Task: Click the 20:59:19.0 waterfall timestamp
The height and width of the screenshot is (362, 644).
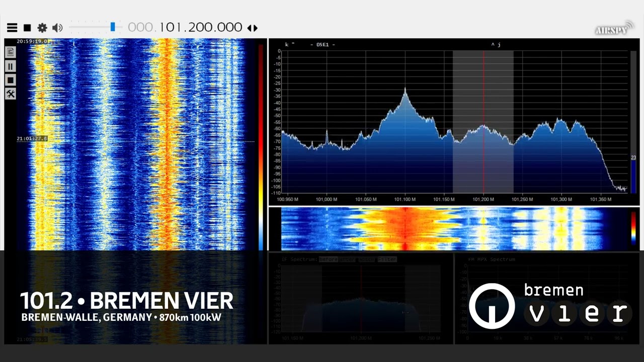Action: pyautogui.click(x=32, y=41)
